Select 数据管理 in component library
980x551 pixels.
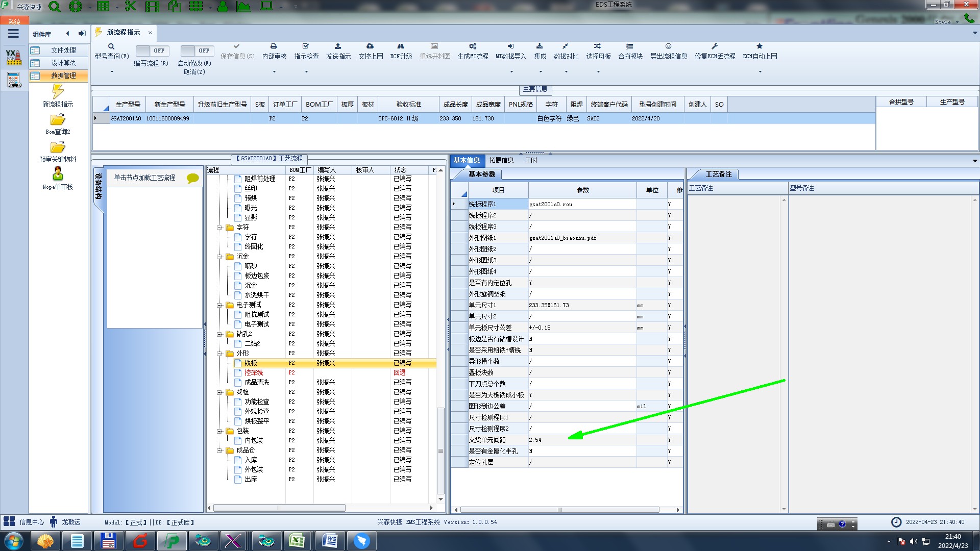(x=63, y=76)
